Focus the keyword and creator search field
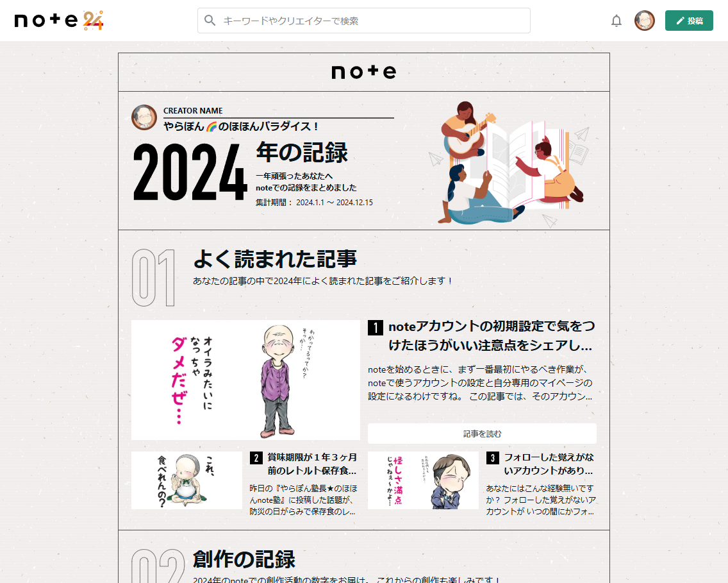The height and width of the screenshot is (583, 728). pos(372,21)
